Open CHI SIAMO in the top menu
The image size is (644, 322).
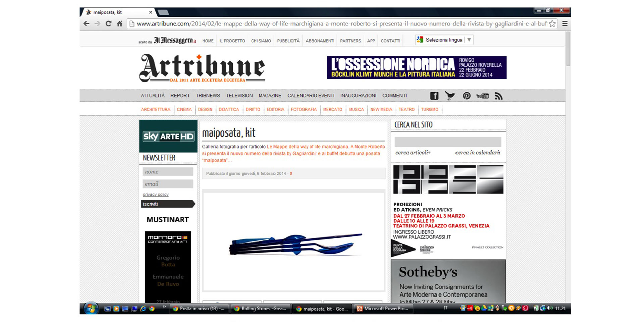coord(261,41)
